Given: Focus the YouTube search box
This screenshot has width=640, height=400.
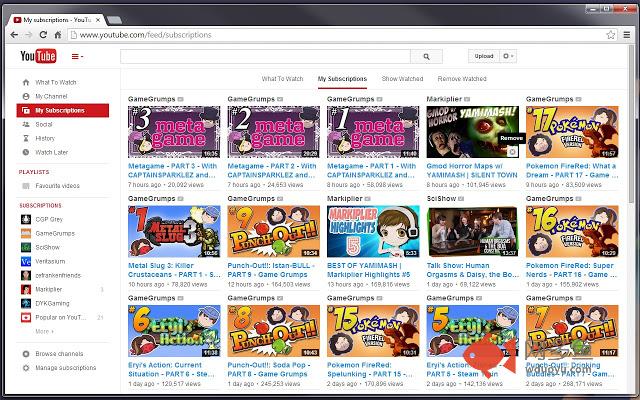Looking at the screenshot, I should (265, 56).
